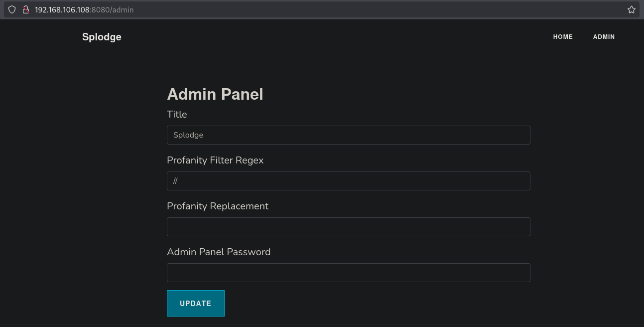
Task: Select the Profanity Replacement text box
Action: point(348,227)
